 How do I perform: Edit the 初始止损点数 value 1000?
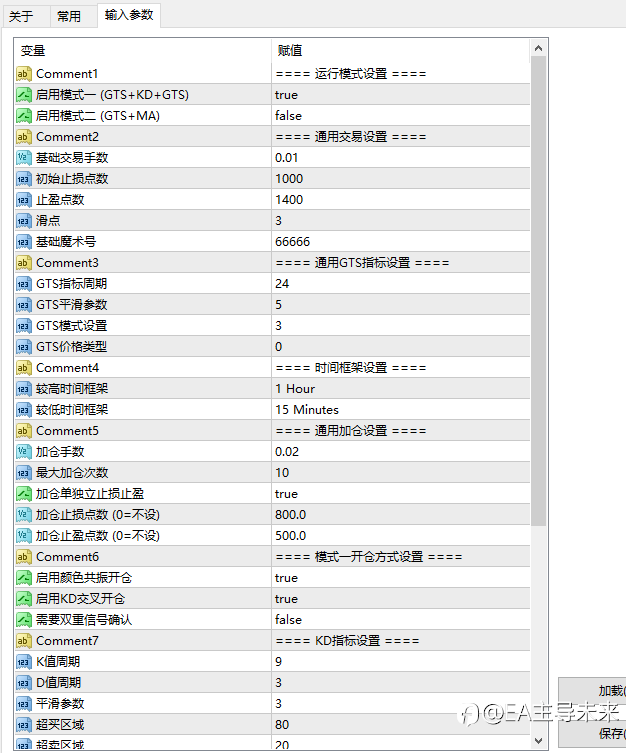[x=401, y=179]
